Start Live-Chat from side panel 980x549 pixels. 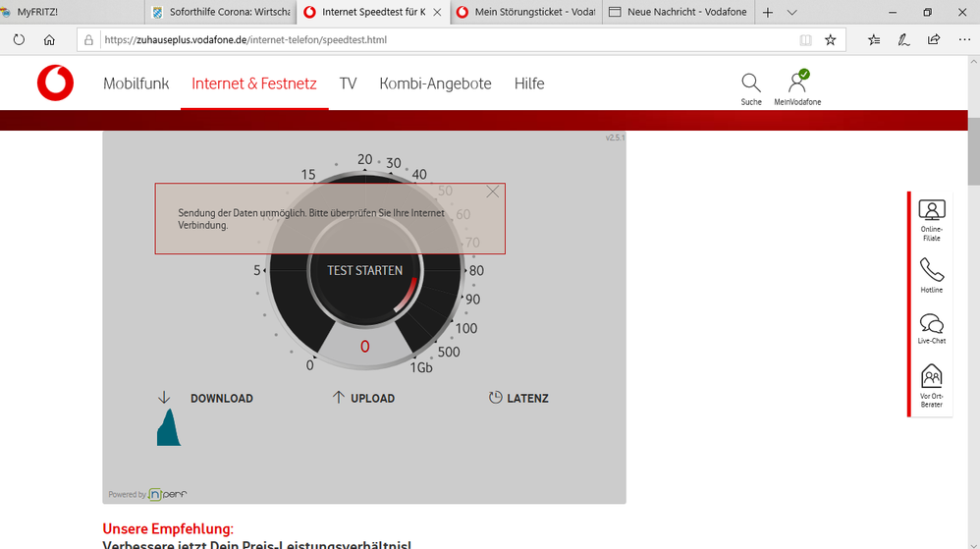[x=931, y=329]
